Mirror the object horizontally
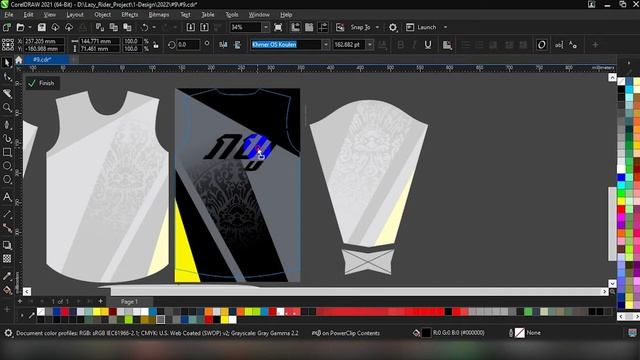640x360 pixels. coord(223,45)
